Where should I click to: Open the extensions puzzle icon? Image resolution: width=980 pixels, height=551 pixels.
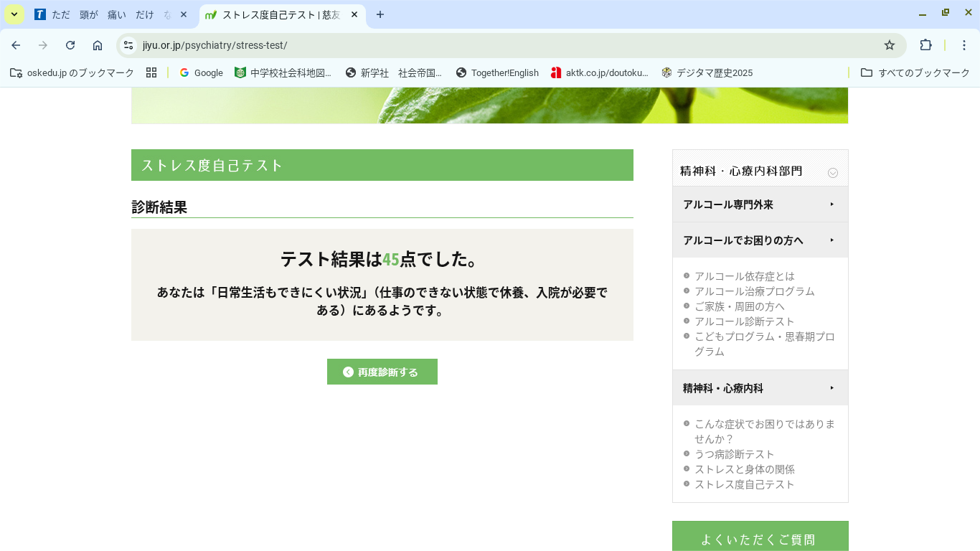click(x=925, y=45)
